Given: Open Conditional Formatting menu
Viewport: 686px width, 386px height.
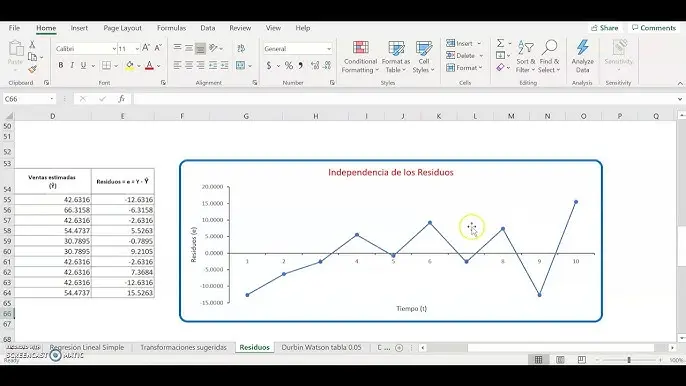Looking at the screenshot, I should tap(360, 57).
